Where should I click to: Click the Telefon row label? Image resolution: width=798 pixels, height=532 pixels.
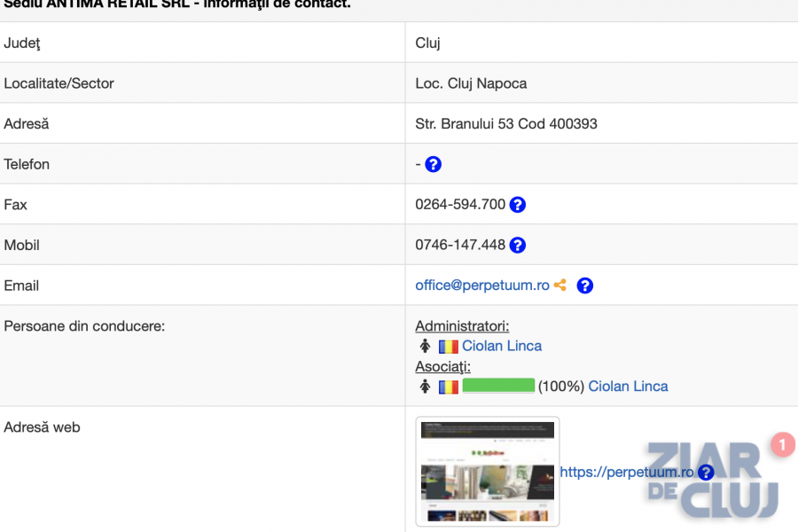coord(27,164)
